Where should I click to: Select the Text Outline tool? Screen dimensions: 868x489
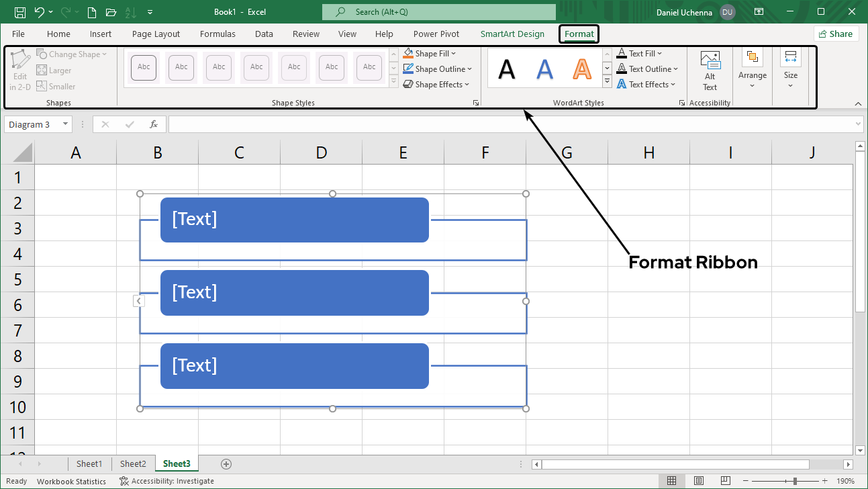(645, 69)
